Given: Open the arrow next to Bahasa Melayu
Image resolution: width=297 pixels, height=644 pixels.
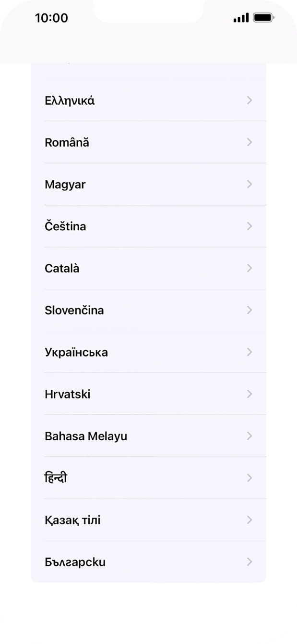Looking at the screenshot, I should 249,436.
